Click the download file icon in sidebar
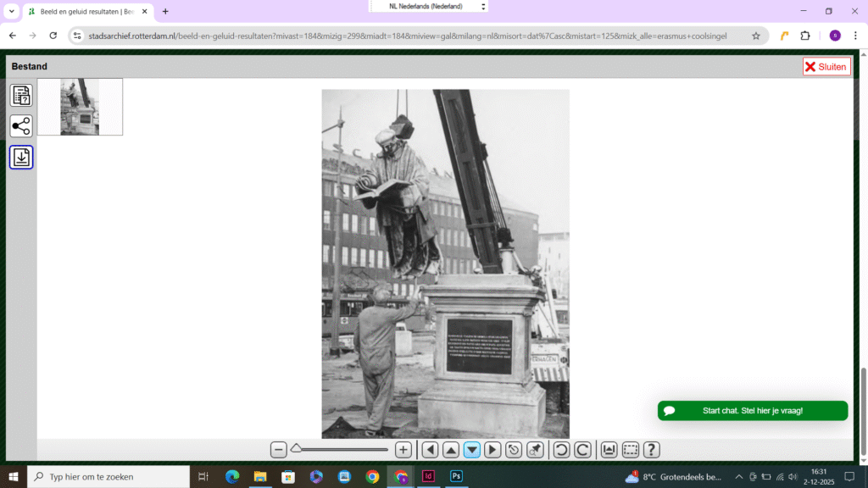868x488 pixels. pyautogui.click(x=21, y=158)
